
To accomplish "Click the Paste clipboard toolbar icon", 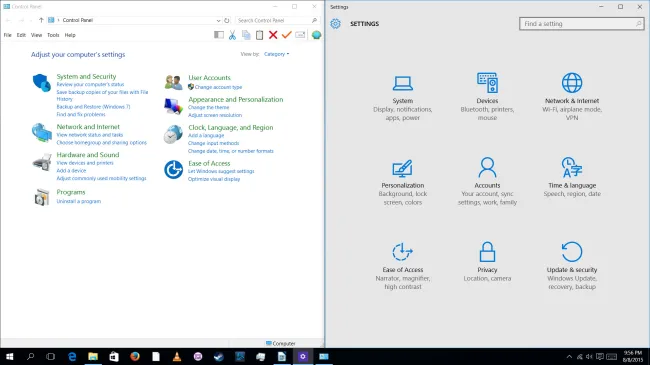I will tap(260, 35).
